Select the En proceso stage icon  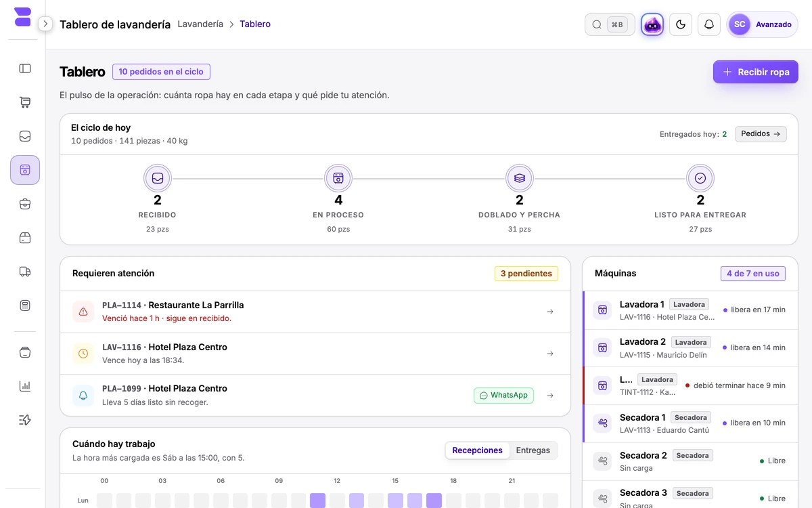pyautogui.click(x=338, y=178)
